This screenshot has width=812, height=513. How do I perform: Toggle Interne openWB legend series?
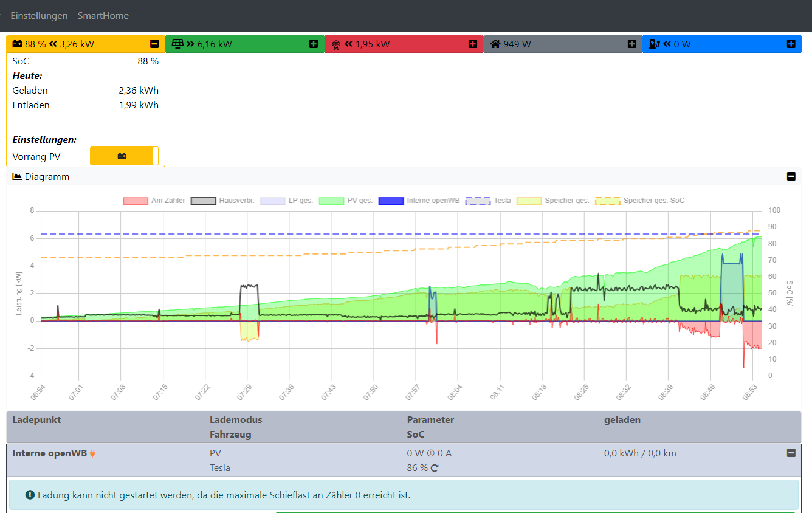[x=419, y=201]
